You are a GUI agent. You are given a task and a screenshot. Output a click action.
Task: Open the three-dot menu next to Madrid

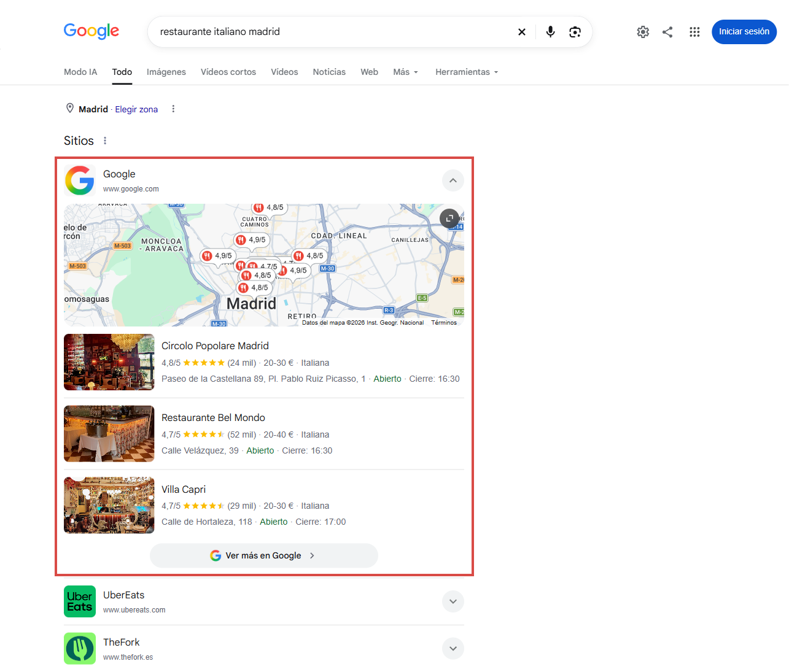coord(173,109)
